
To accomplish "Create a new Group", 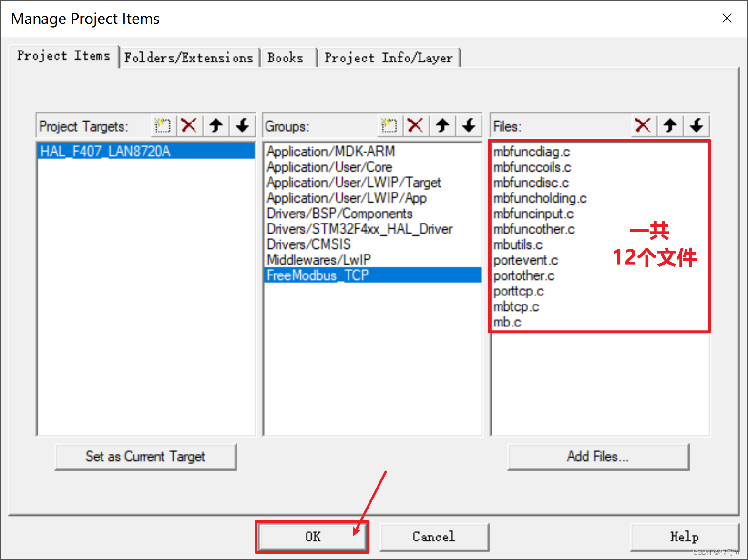I will (389, 126).
